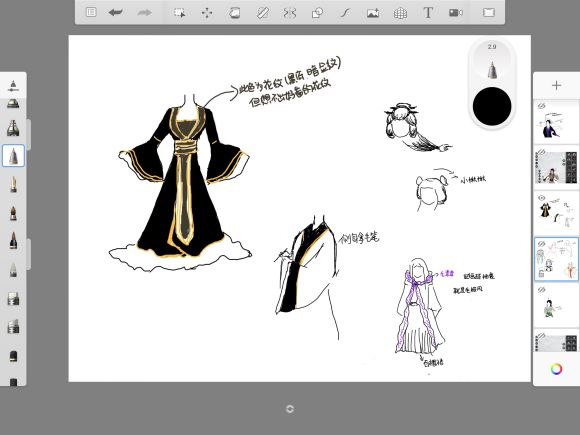Toggle visibility of the top layer
Screen dimensions: 580x435
[542, 106]
